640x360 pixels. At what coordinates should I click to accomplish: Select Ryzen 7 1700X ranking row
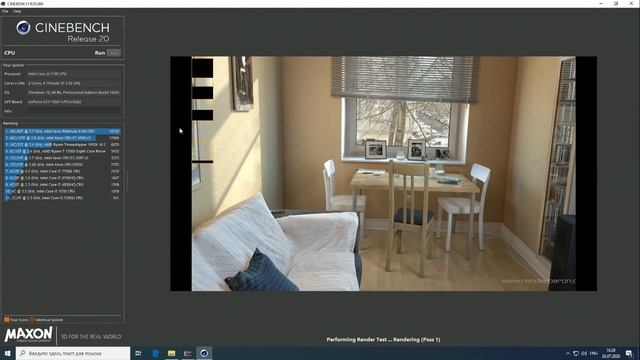coord(62,151)
